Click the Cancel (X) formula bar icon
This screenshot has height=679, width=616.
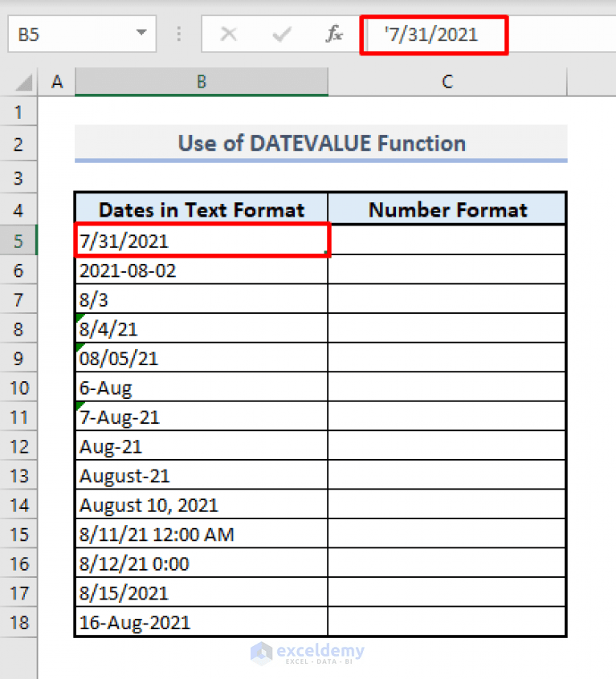point(228,34)
